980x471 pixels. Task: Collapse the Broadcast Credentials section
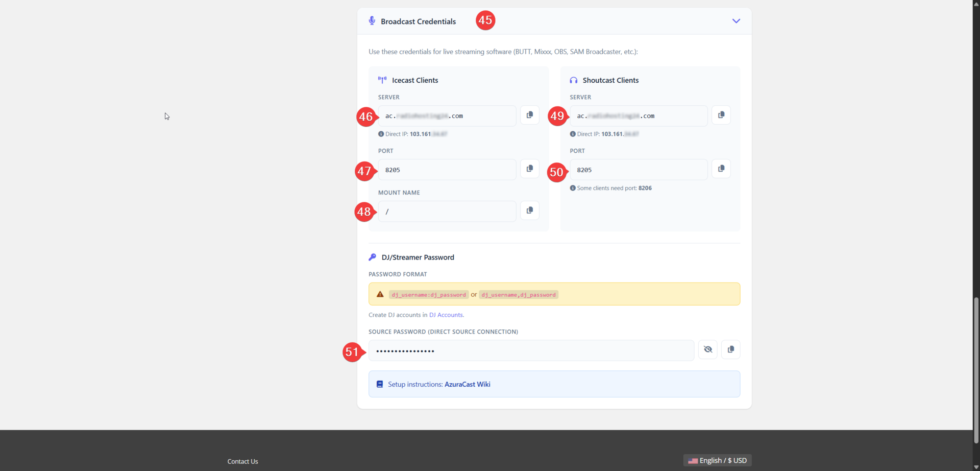click(736, 21)
